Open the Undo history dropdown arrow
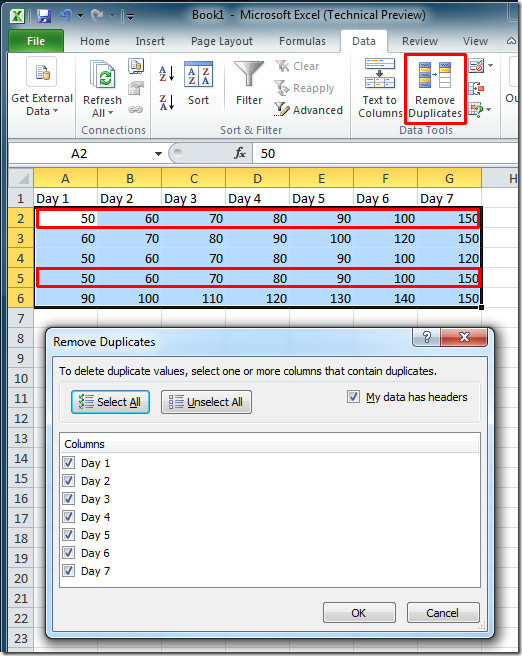 81,16
